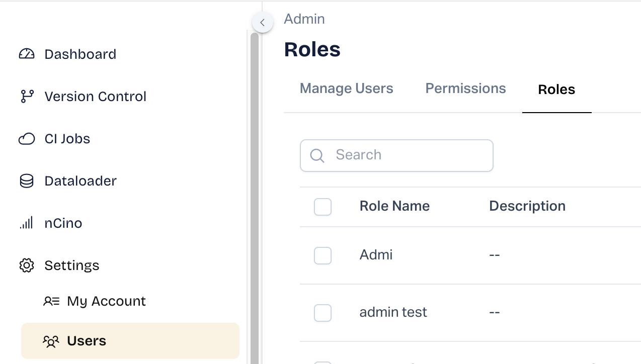Screen dimensions: 641x364
Task: Click the Dashboard gauge icon
Action: pos(27,54)
